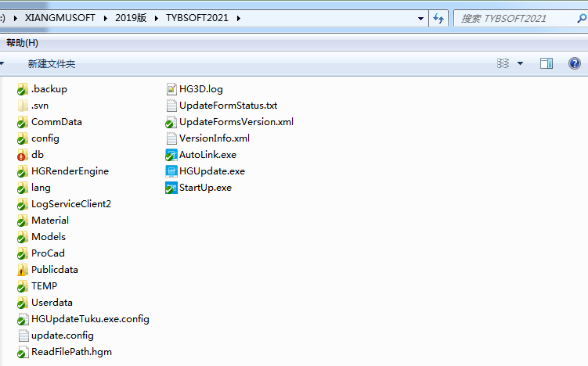Select the file name StartUp.exe

[x=205, y=188]
